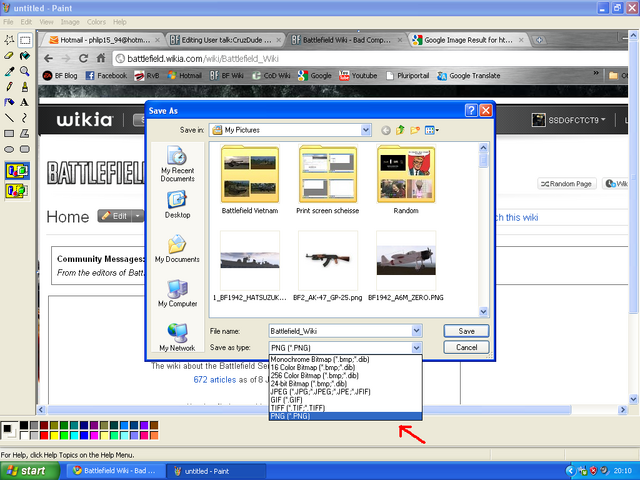
Task: Select the Magnifier tool in Paint
Action: 25,71
